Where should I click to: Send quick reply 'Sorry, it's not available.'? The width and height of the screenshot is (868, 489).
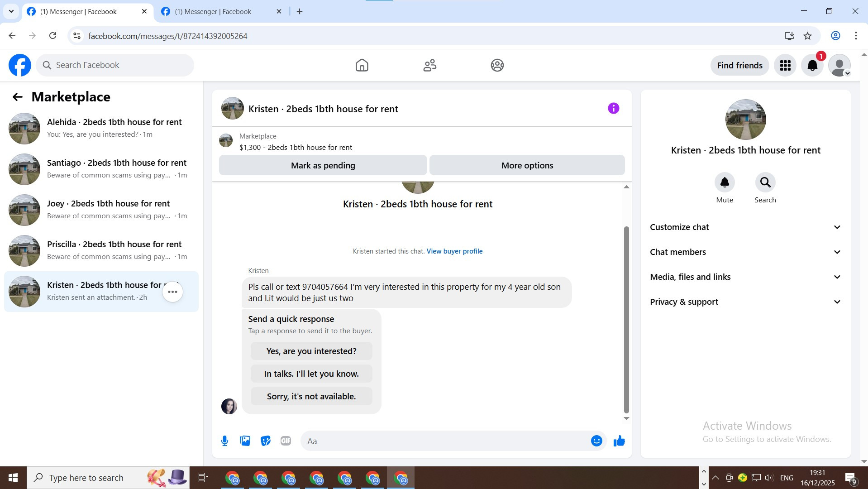point(311,397)
